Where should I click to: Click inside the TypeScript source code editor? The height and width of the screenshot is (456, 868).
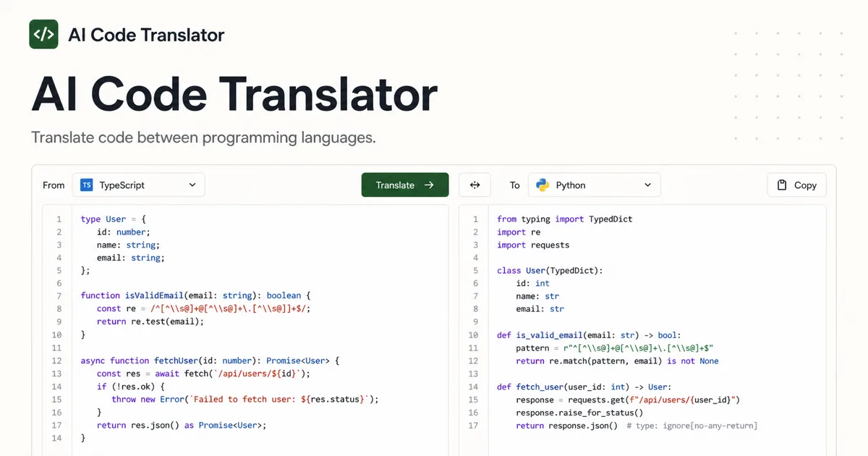(245, 330)
